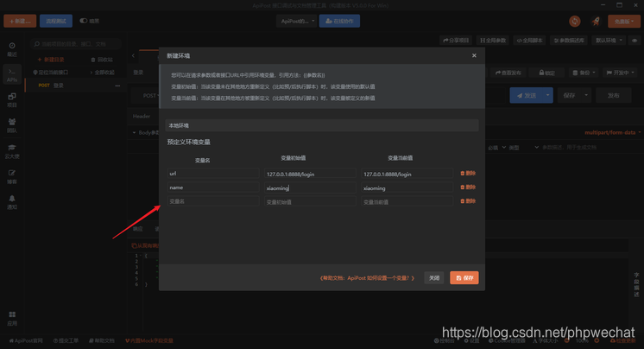The width and height of the screenshot is (644, 349).
Task: Click the 在线协作 collaboration button
Action: 339,21
